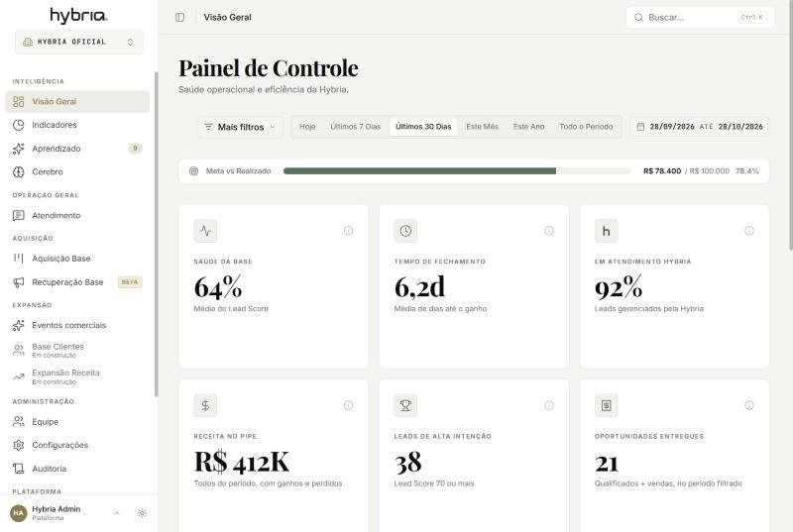Click the search magnifier icon
This screenshot has height=532, width=793.
(x=638, y=17)
